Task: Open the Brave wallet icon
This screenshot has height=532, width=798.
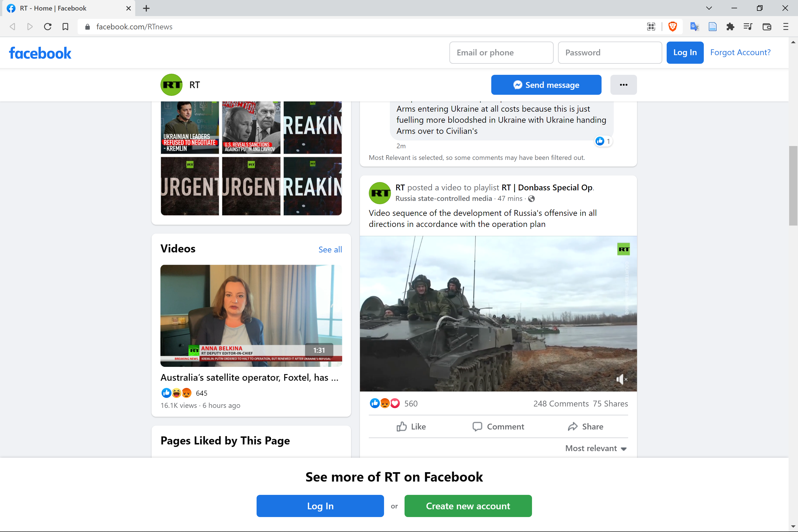Action: (x=767, y=27)
